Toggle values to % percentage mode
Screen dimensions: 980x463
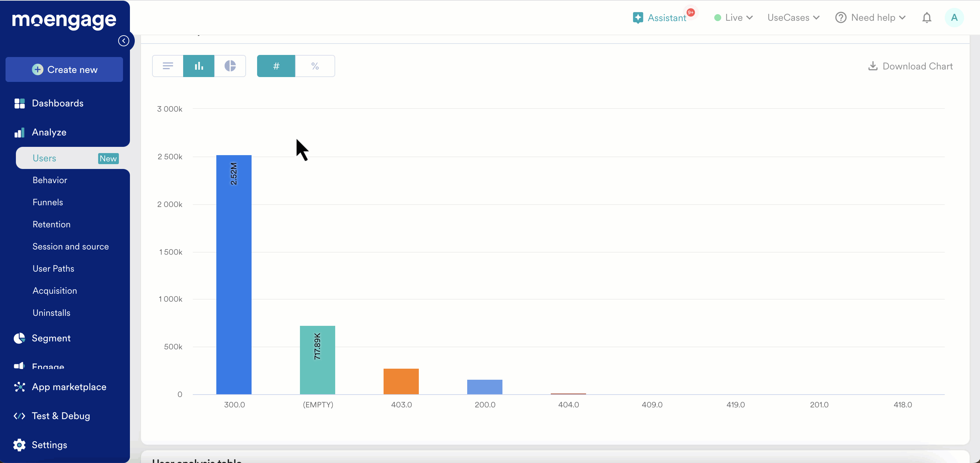[x=315, y=66]
